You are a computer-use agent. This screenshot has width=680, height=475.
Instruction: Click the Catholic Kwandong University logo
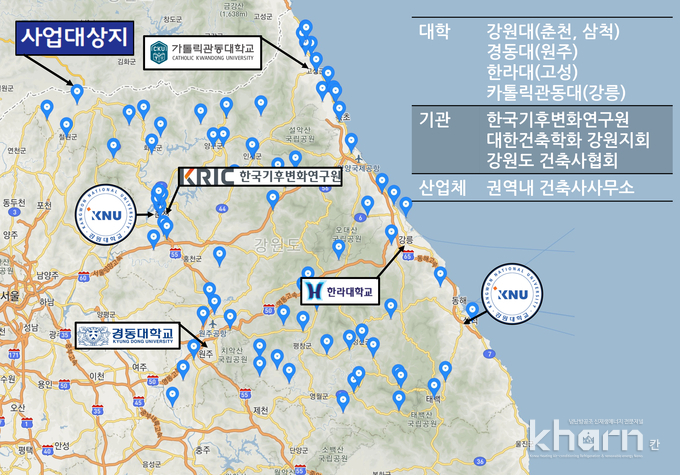click(199, 54)
